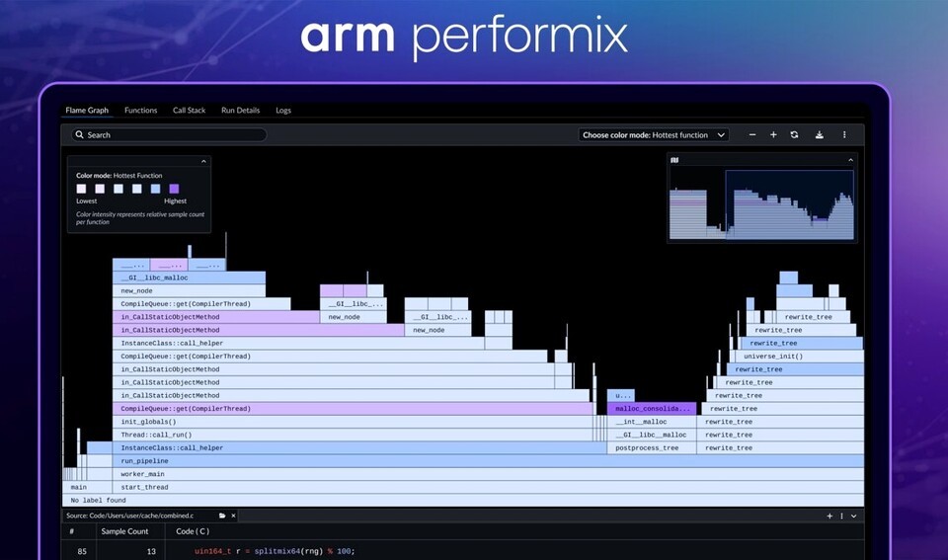The height and width of the screenshot is (560, 948).
Task: Select the malloc_consolida... purple frame
Action: (x=652, y=409)
